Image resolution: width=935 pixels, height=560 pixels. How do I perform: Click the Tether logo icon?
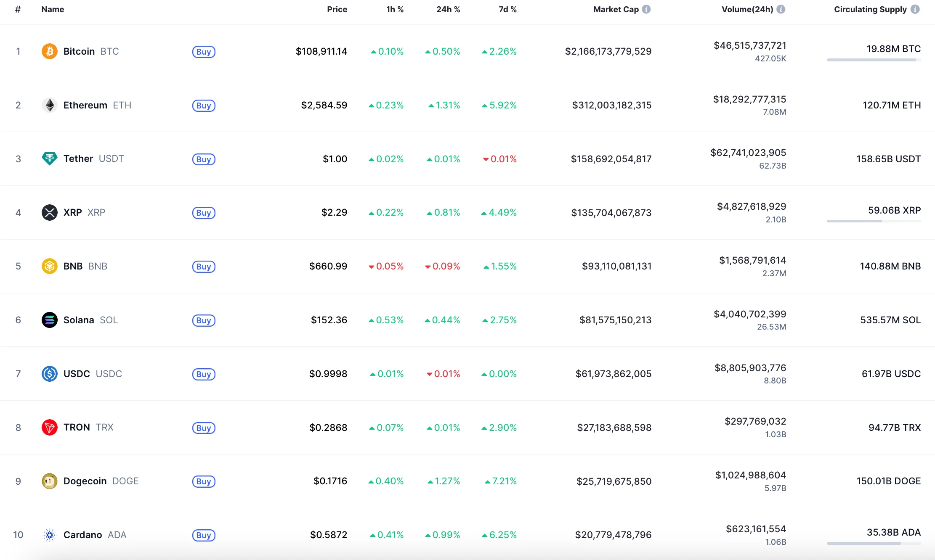click(x=50, y=158)
